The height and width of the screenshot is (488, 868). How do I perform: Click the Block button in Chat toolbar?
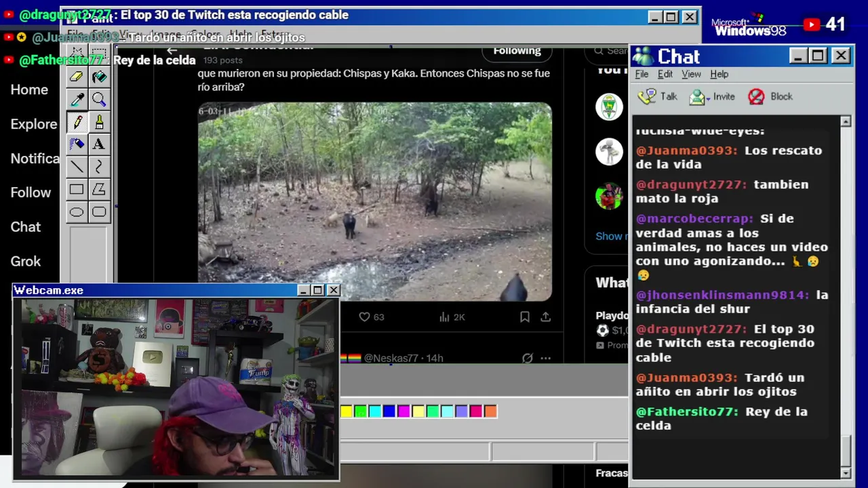770,97
